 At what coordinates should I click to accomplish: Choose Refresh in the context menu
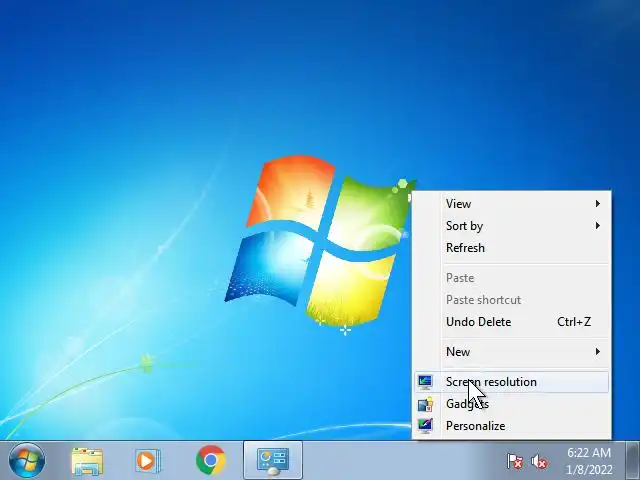click(512, 247)
